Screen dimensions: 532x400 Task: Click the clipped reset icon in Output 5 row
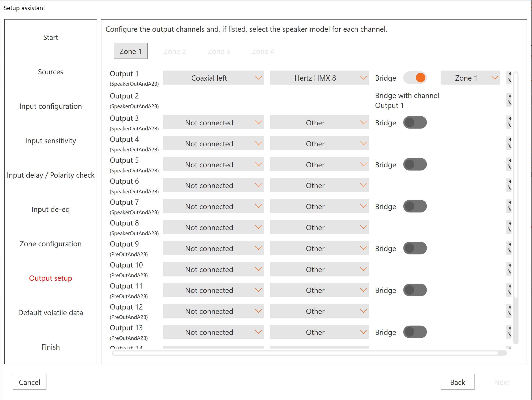pos(509,164)
